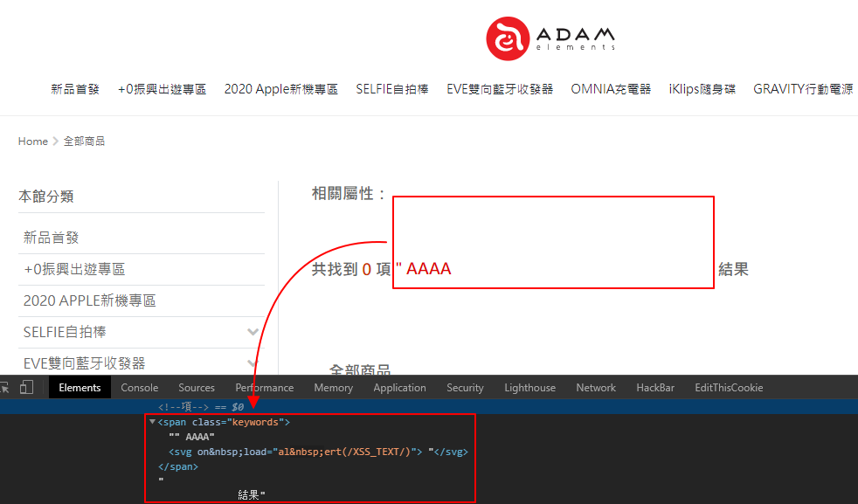Viewport: 858px width, 504px height.
Task: Go to 新品首發 in top navigation
Action: pyautogui.click(x=75, y=89)
